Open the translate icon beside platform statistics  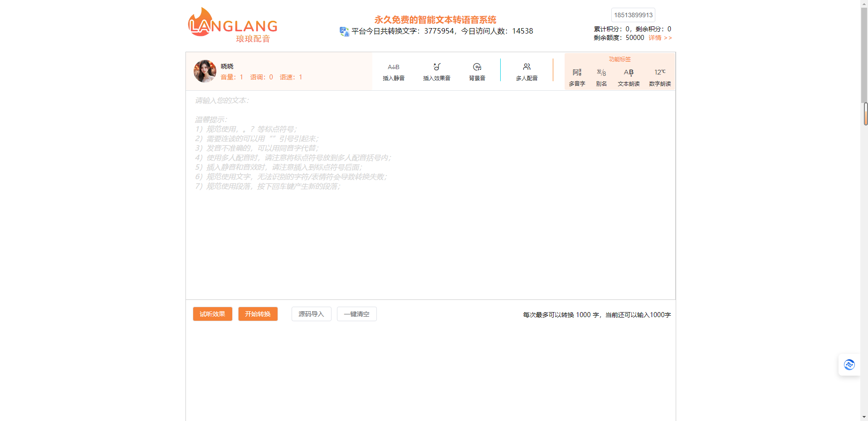point(344,31)
